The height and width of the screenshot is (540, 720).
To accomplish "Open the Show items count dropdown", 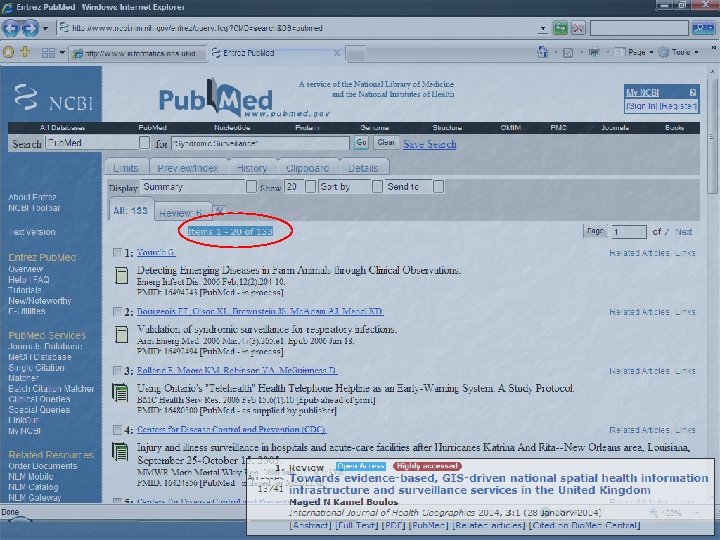I will [310, 187].
